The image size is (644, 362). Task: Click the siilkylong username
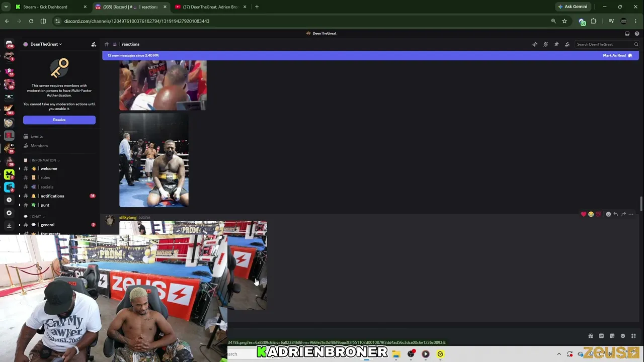point(128,218)
